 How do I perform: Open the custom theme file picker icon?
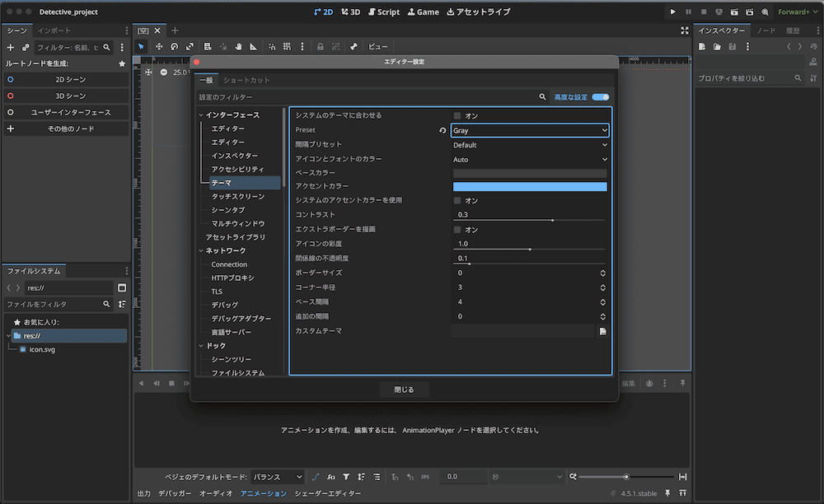tap(604, 329)
